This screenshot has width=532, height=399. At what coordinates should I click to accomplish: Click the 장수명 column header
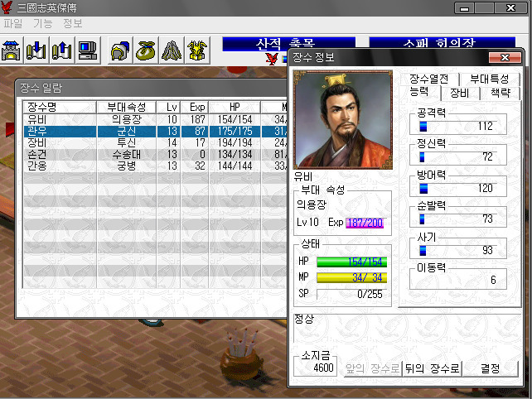tap(60, 107)
